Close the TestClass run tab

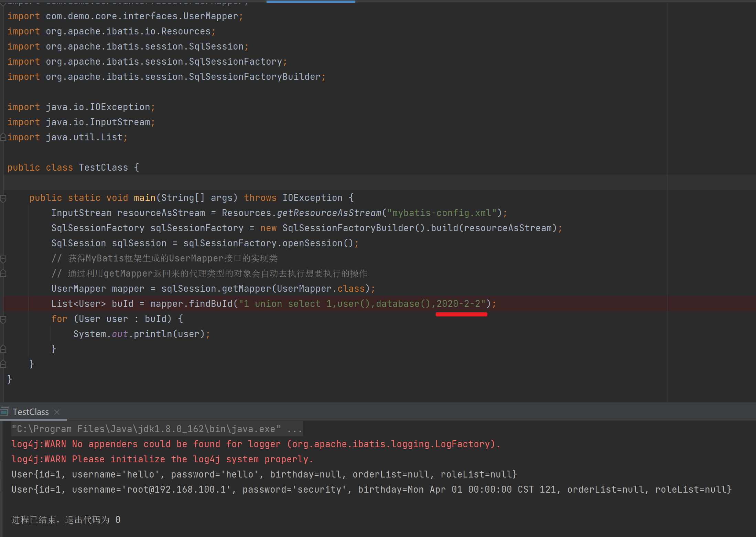[57, 412]
